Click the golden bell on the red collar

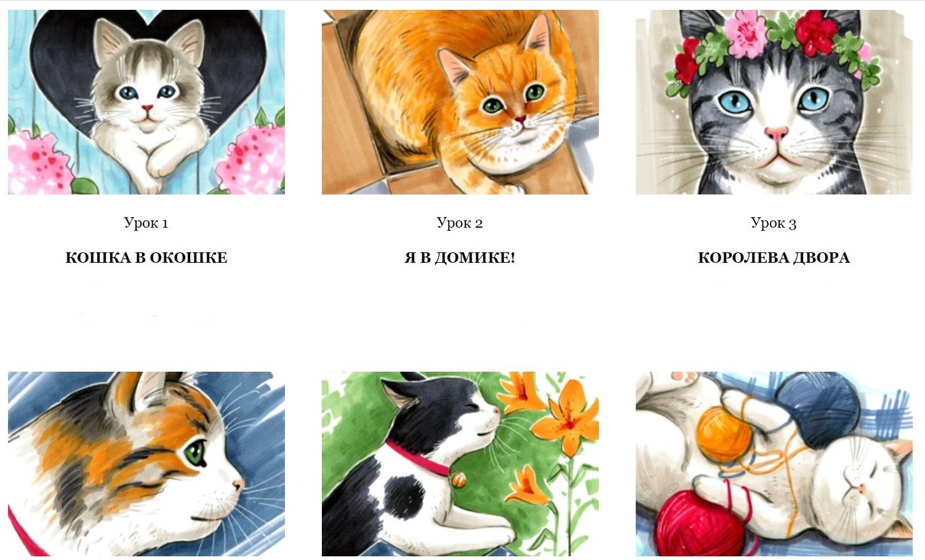coord(457,479)
